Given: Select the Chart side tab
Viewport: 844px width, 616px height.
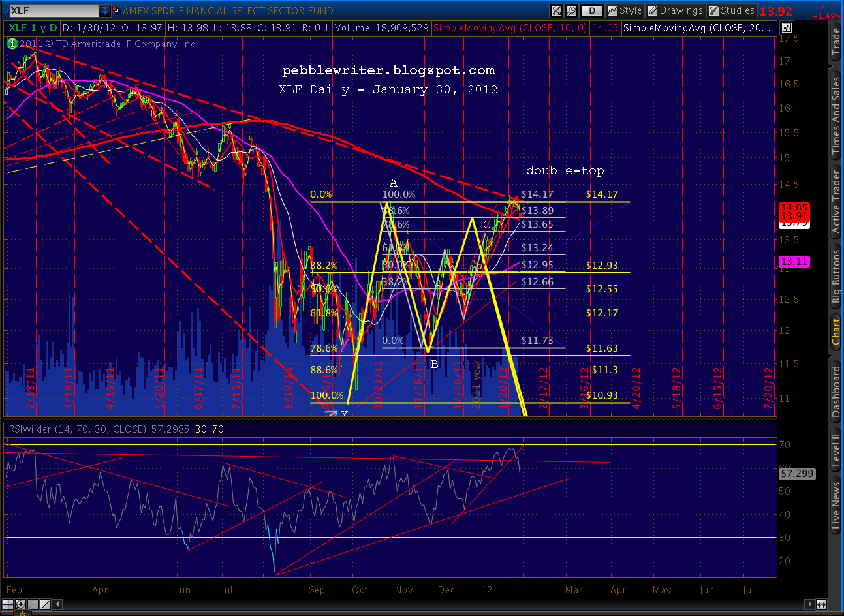Looking at the screenshot, I should click(836, 333).
